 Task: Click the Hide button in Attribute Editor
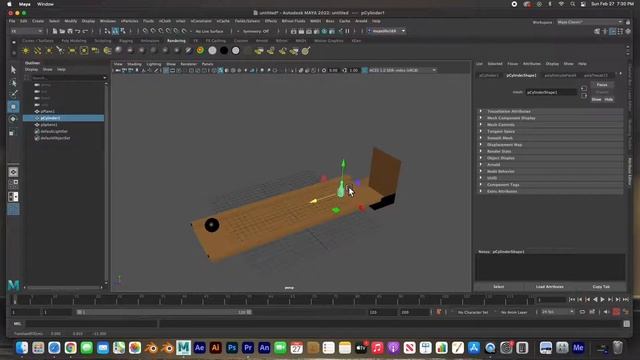click(x=609, y=99)
